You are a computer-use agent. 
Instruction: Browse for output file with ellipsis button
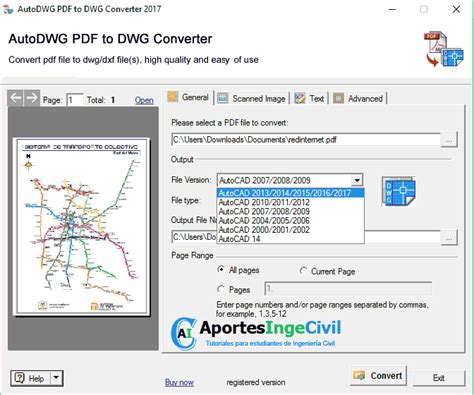tap(449, 238)
